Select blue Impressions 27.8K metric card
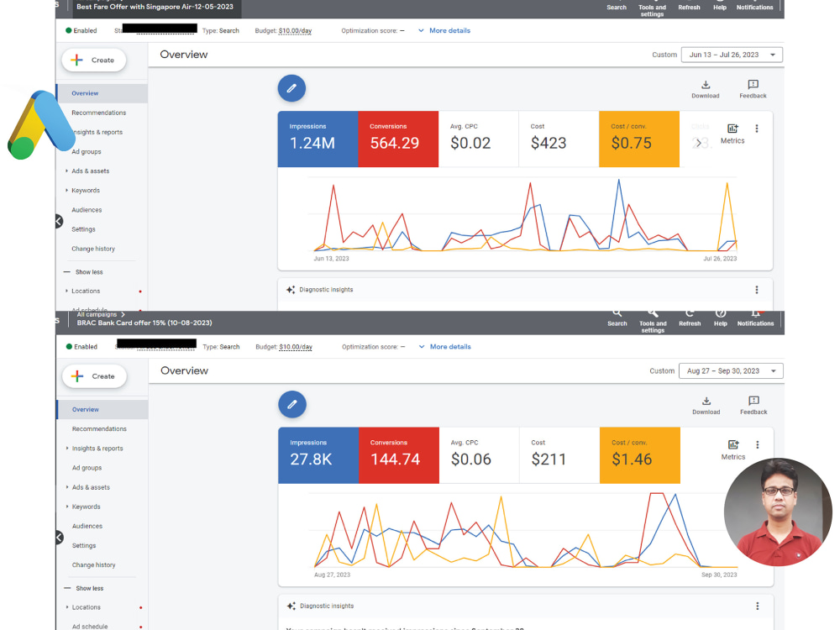 318,455
